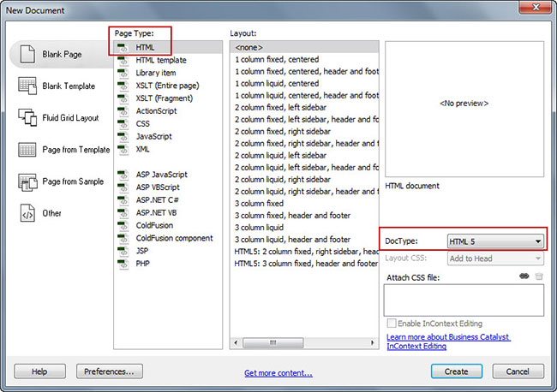Click the ASP.NET C# file icon
Image resolution: width=557 pixels, height=392 pixels.
[123, 200]
